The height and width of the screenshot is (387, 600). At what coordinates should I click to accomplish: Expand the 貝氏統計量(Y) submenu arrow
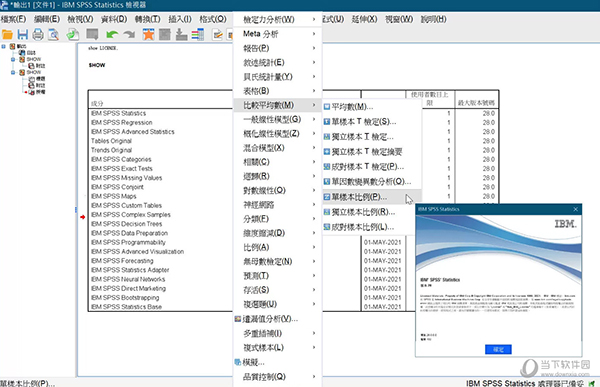click(314, 77)
